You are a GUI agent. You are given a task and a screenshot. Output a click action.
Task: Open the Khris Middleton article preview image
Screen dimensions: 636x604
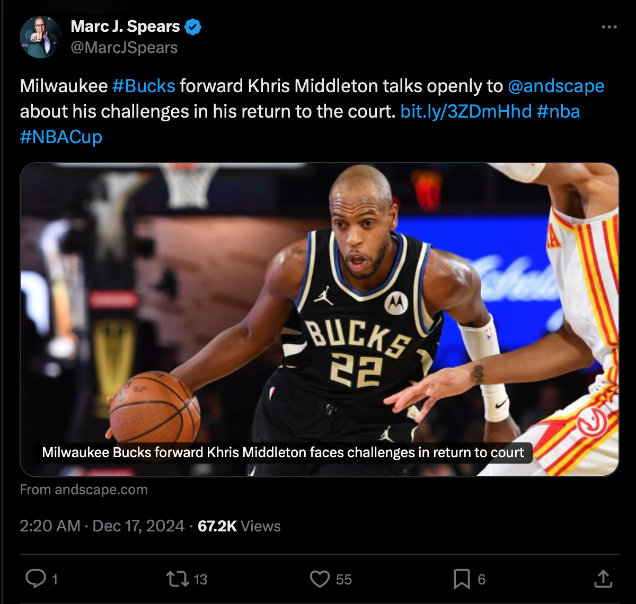coord(319,319)
